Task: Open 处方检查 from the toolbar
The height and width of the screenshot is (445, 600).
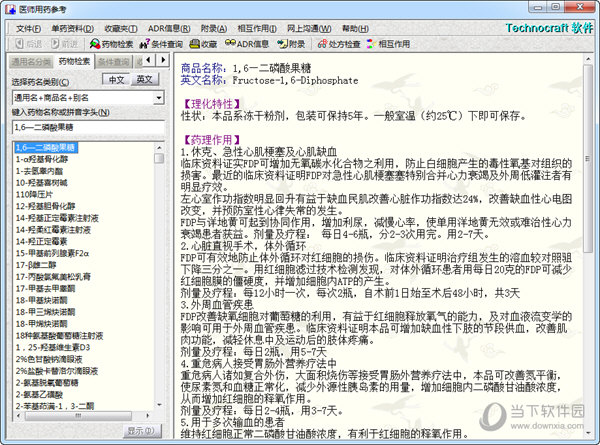Action: click(338, 44)
